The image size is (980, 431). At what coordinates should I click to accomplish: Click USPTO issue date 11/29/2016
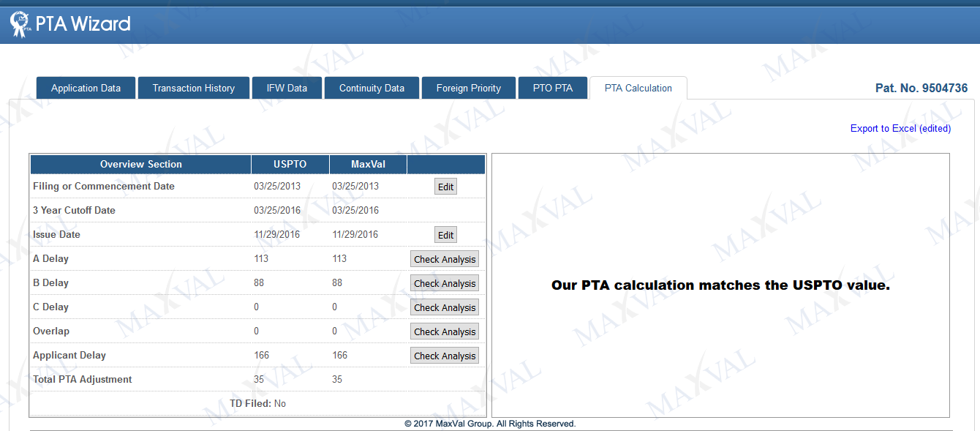point(277,234)
